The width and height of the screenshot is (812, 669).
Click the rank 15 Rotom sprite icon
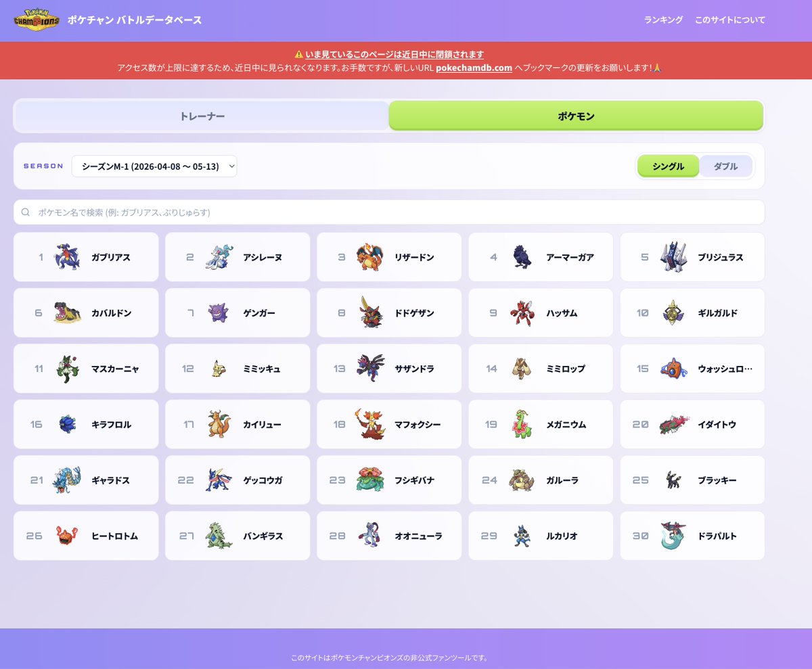coord(673,369)
